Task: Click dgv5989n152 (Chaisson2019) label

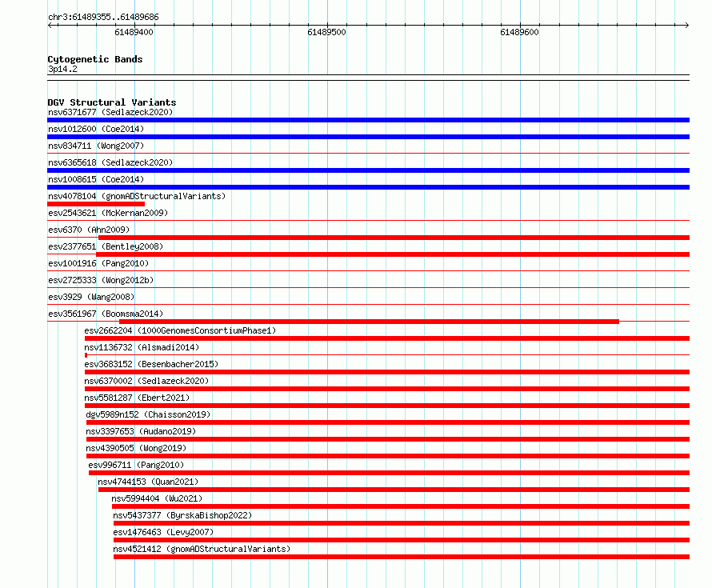Action: coord(148,414)
